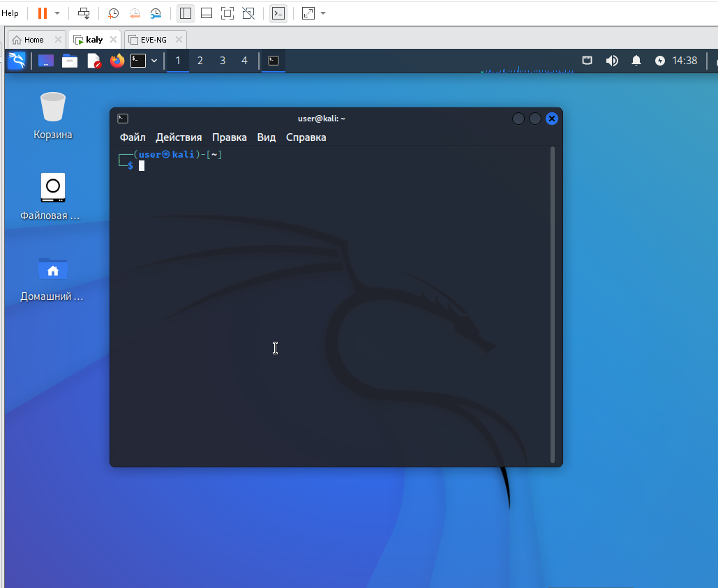This screenshot has height=588, width=718.
Task: Open the Файл menu in terminal
Action: point(133,137)
